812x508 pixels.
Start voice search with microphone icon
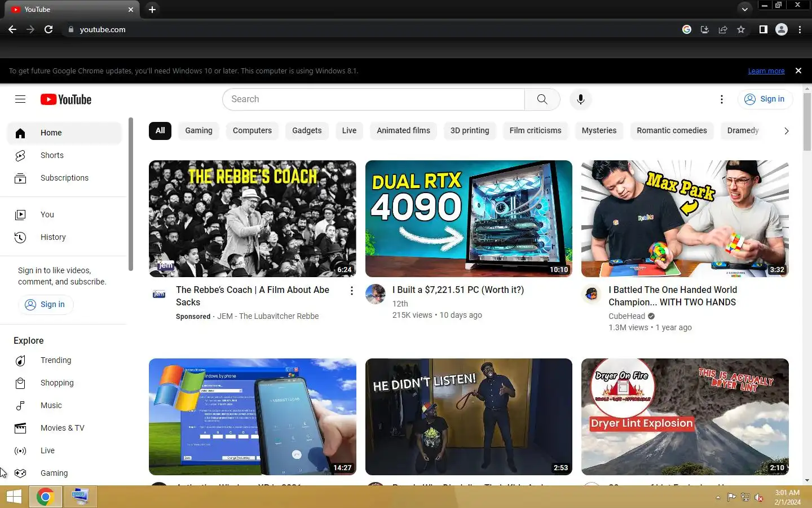pyautogui.click(x=580, y=99)
